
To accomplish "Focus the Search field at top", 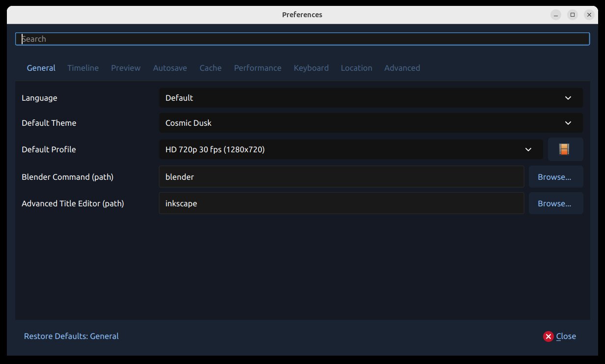I will coord(302,39).
